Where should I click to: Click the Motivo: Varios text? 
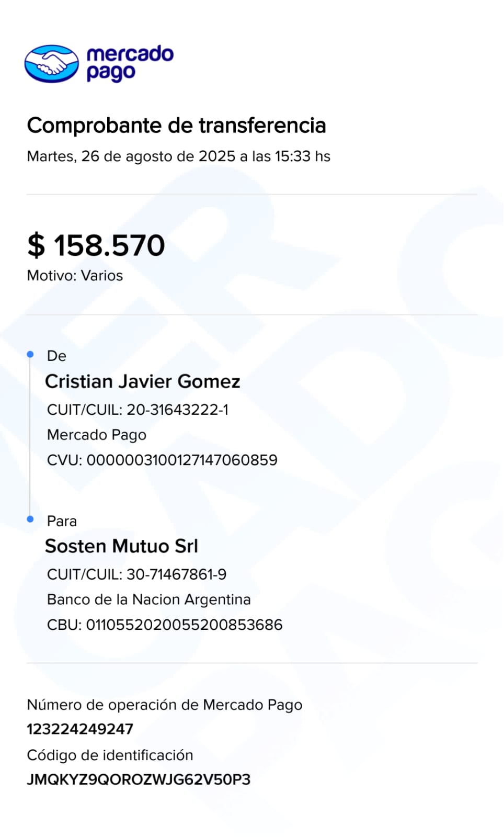(75, 276)
